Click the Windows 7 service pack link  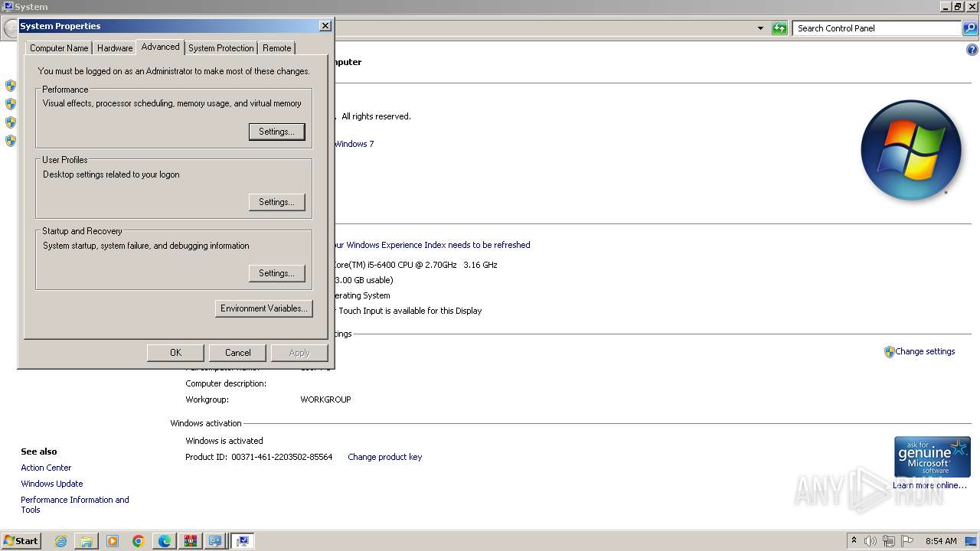354,144
